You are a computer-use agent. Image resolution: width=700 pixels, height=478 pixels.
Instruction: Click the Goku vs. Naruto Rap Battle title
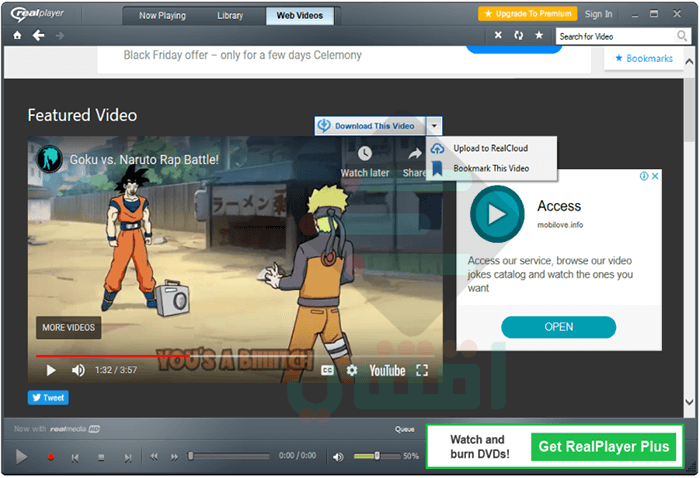point(144,160)
